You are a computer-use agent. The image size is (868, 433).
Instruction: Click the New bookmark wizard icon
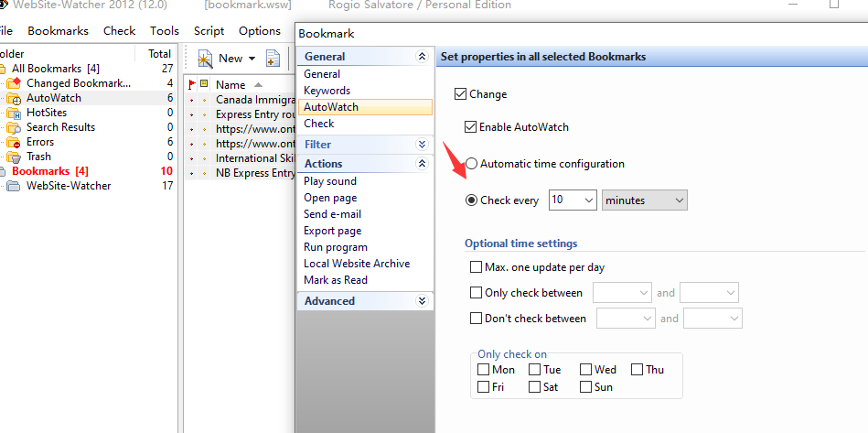click(x=205, y=59)
